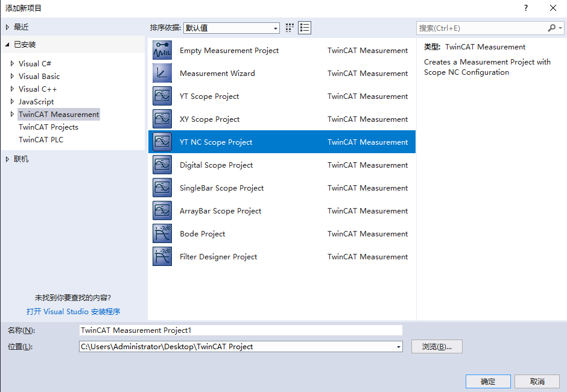Select ArrayBar Scope Project template name

point(221,211)
